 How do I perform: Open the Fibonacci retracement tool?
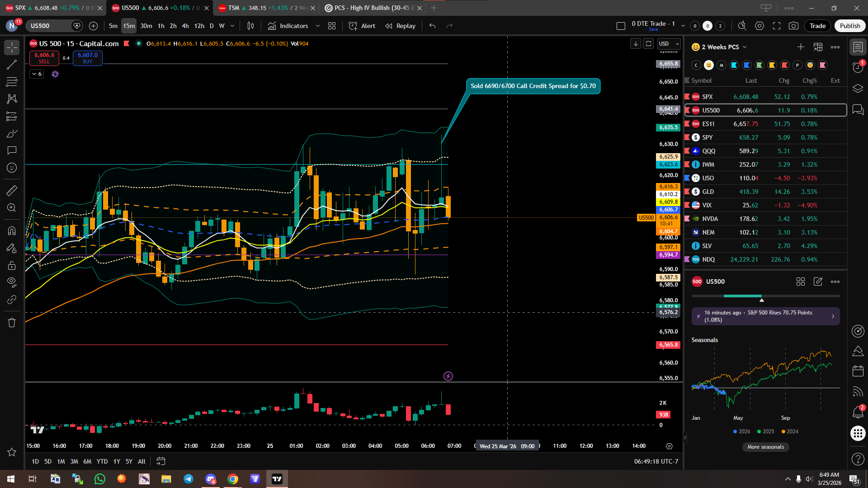click(x=12, y=82)
